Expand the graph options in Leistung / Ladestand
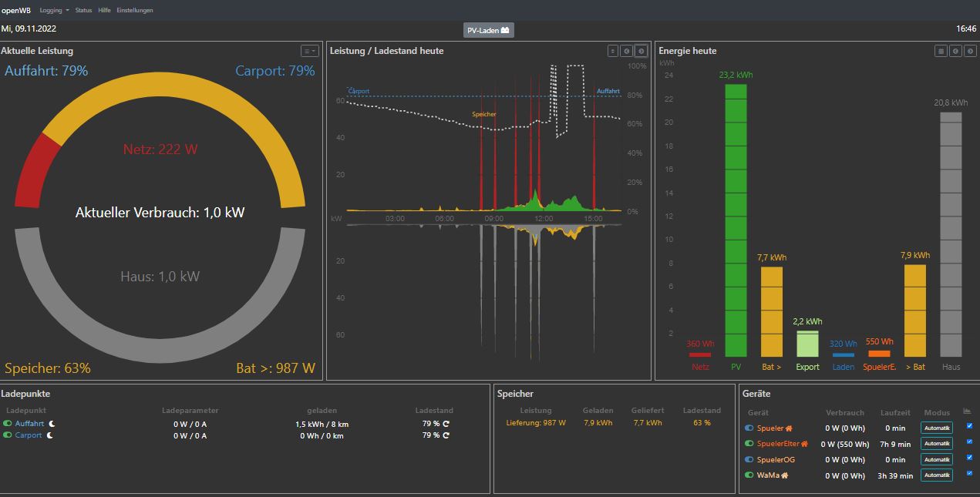The width and height of the screenshot is (980, 497). [613, 51]
